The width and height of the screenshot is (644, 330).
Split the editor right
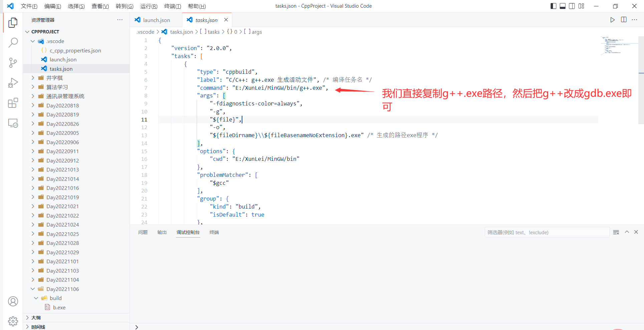(624, 20)
